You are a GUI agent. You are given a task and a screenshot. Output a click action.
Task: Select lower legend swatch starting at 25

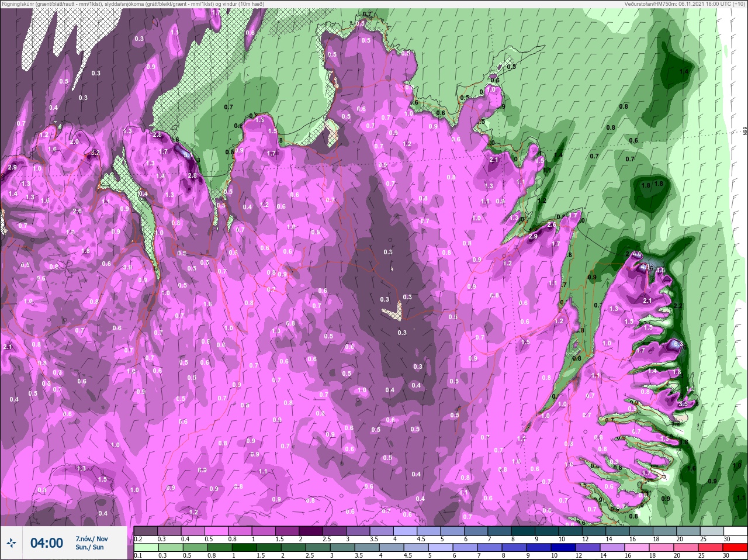pyautogui.click(x=711, y=548)
